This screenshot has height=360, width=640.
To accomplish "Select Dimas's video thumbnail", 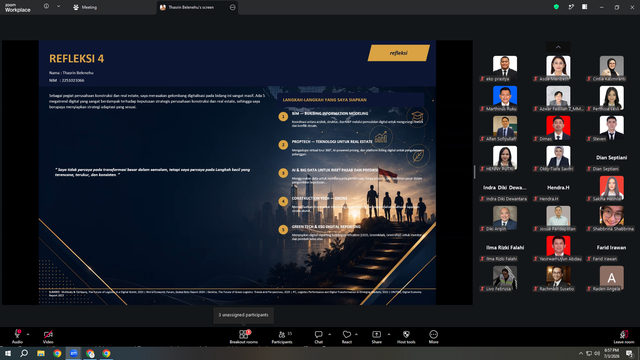I will point(558,128).
